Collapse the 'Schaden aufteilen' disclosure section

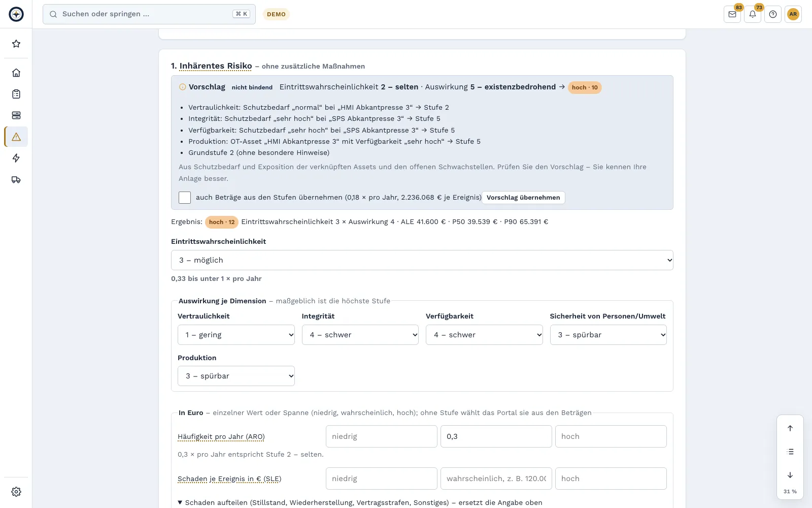coord(360,502)
